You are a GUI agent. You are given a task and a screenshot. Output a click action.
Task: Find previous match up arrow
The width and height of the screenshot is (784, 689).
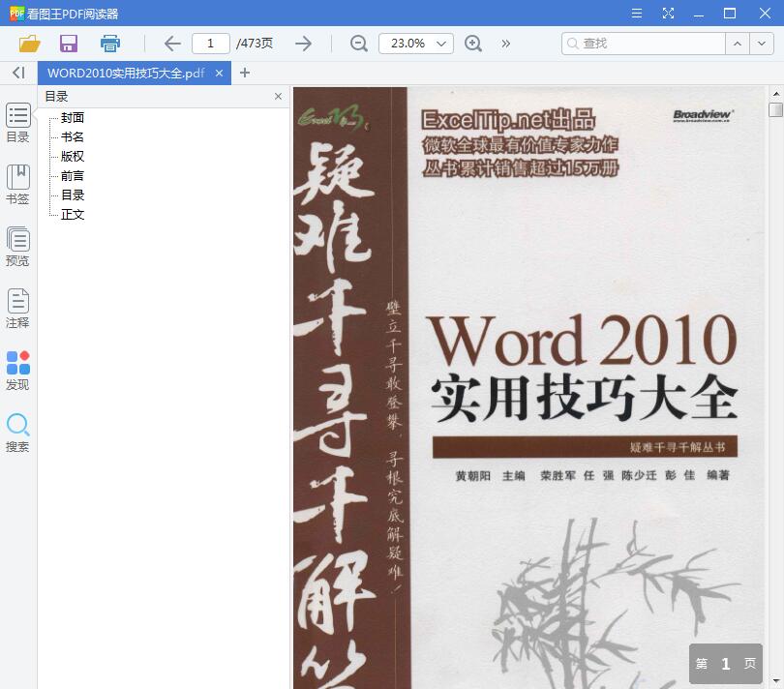[737, 44]
